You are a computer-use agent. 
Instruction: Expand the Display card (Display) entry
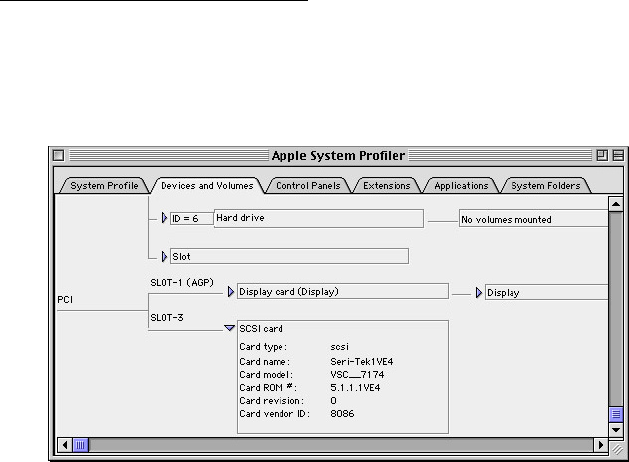(x=231, y=292)
